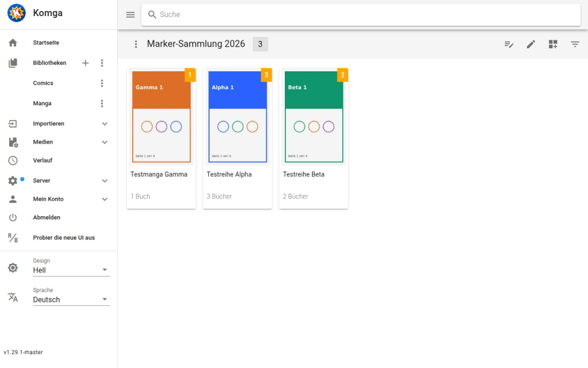Open the Comics library options menu

(102, 83)
